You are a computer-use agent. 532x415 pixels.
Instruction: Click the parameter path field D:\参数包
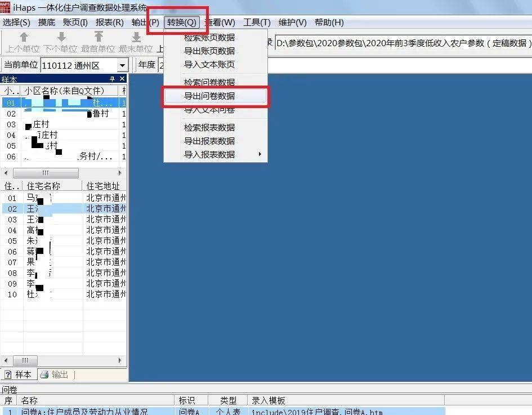[x=403, y=43]
